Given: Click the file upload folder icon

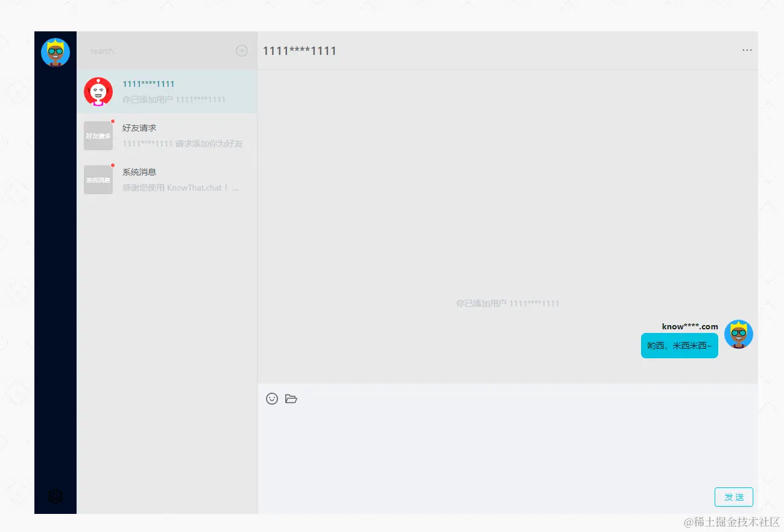Looking at the screenshot, I should tap(291, 399).
